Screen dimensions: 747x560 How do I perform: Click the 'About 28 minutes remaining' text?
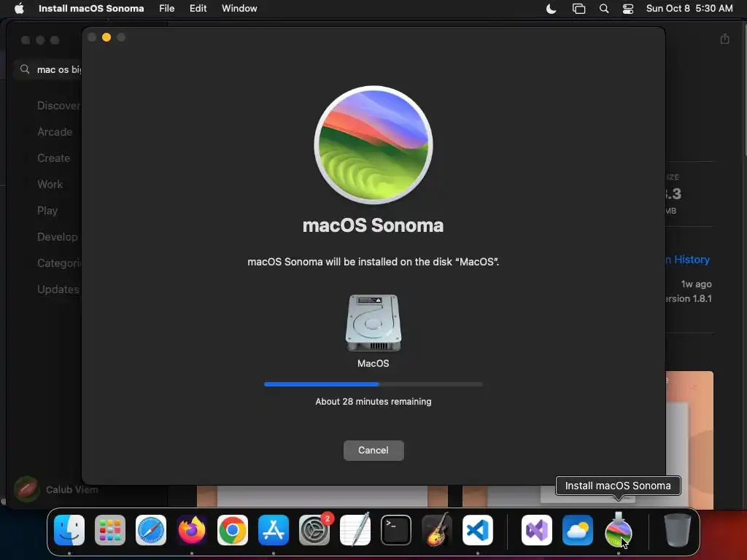click(x=373, y=402)
